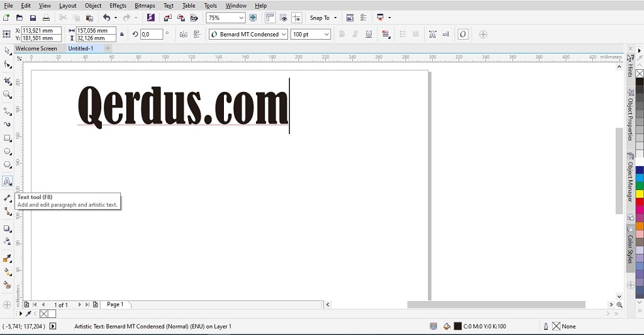Viewport: 644px width, 335px height.
Task: Open the text alignment dropdown
Action: tap(386, 35)
